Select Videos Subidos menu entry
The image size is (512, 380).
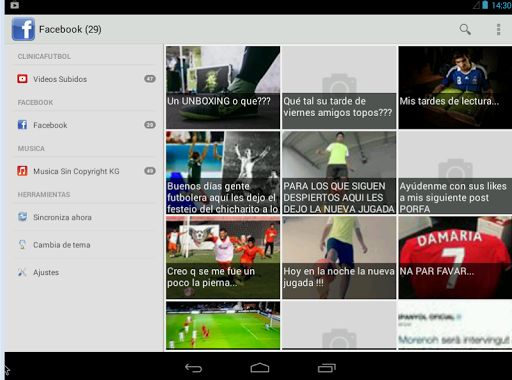tap(84, 79)
